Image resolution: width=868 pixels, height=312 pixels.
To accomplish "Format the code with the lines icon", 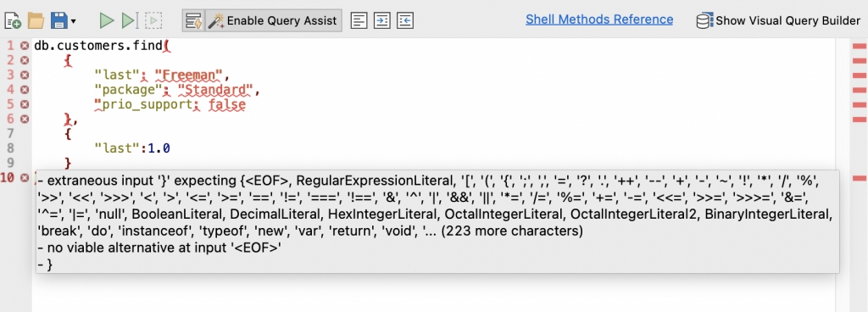I will point(359,21).
